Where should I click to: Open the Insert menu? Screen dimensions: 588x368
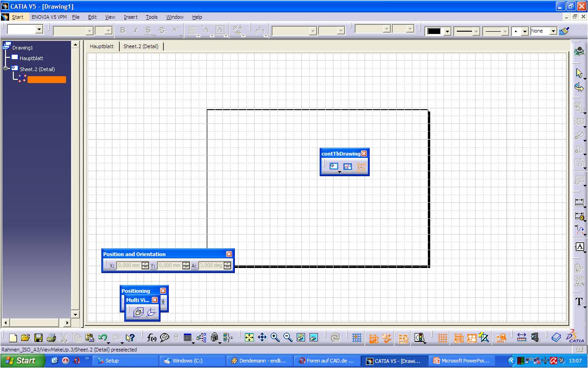(x=130, y=17)
